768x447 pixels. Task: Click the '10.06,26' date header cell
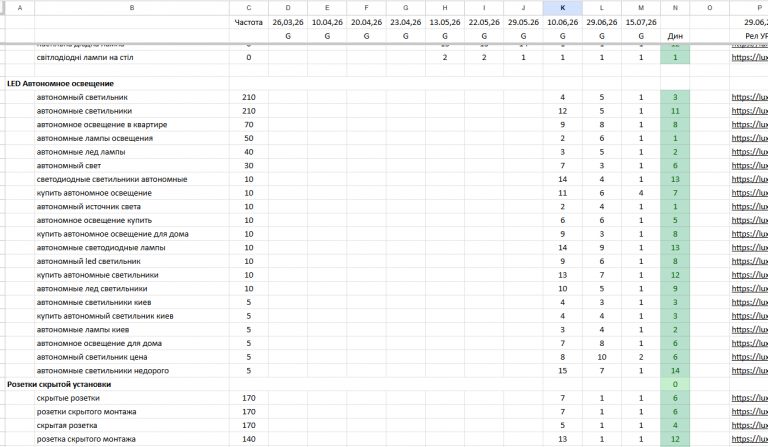(x=562, y=22)
